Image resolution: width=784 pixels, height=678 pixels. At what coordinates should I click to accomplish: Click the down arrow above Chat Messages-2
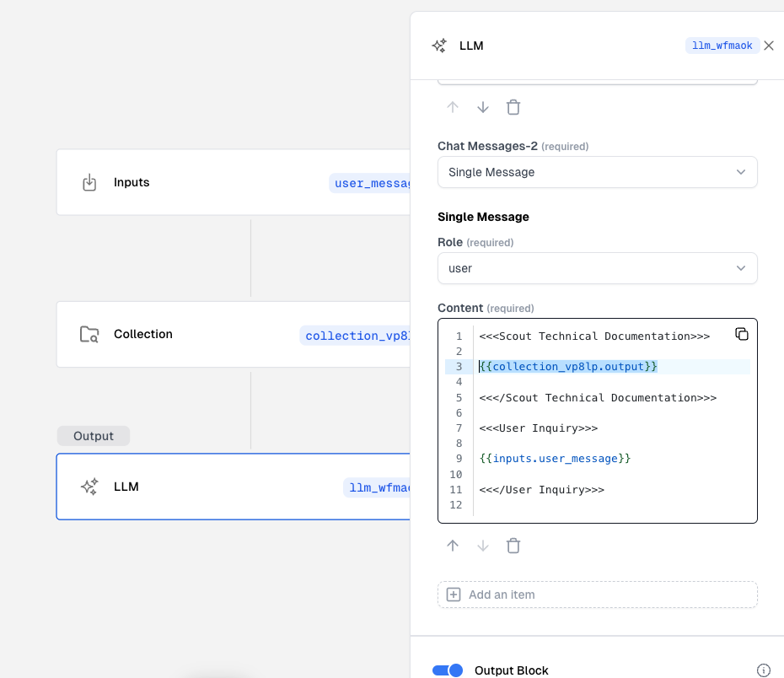(483, 107)
